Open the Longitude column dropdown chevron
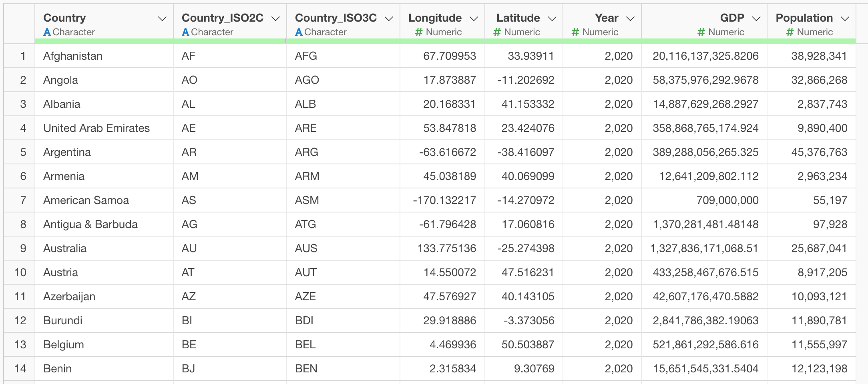The height and width of the screenshot is (384, 868). coord(474,19)
